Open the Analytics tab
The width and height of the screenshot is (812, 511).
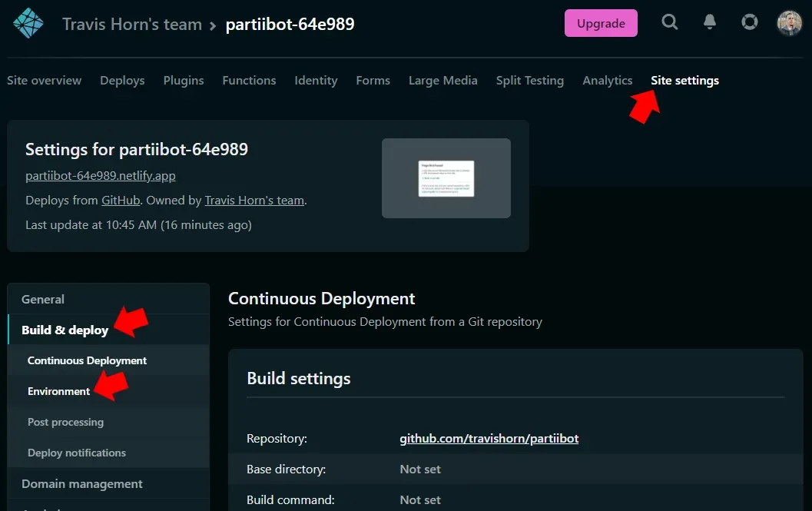tap(607, 80)
